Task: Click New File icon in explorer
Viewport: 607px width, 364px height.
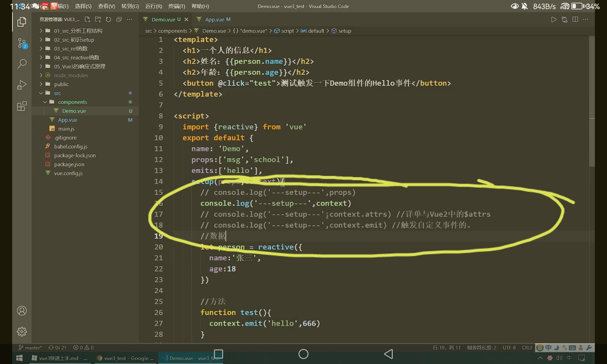Action: [87, 19]
